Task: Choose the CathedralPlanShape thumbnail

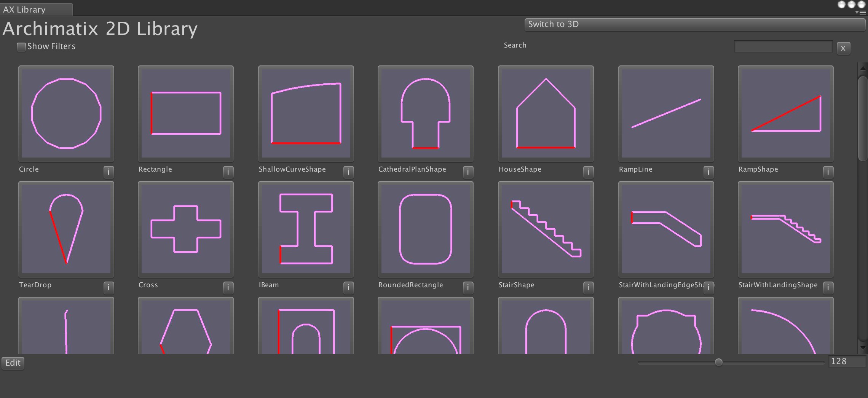Action: click(x=426, y=113)
